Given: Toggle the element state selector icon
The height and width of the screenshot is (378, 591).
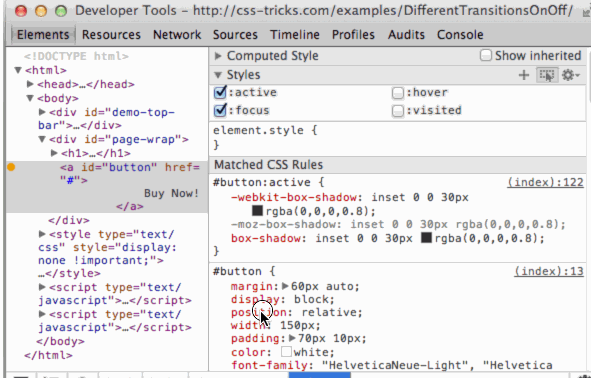Looking at the screenshot, I should pos(547,75).
